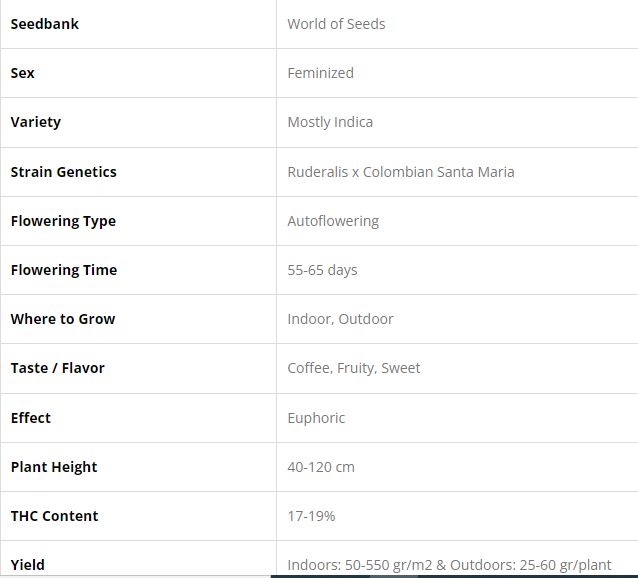638x578 pixels.
Task: Click the 55-65 days flowering time value
Action: [322, 270]
